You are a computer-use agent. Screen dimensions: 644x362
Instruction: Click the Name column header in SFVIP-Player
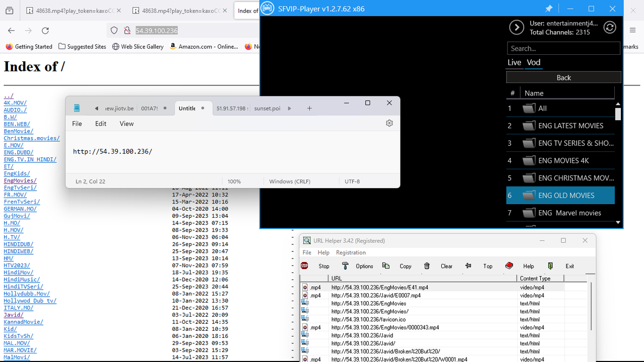point(568,93)
